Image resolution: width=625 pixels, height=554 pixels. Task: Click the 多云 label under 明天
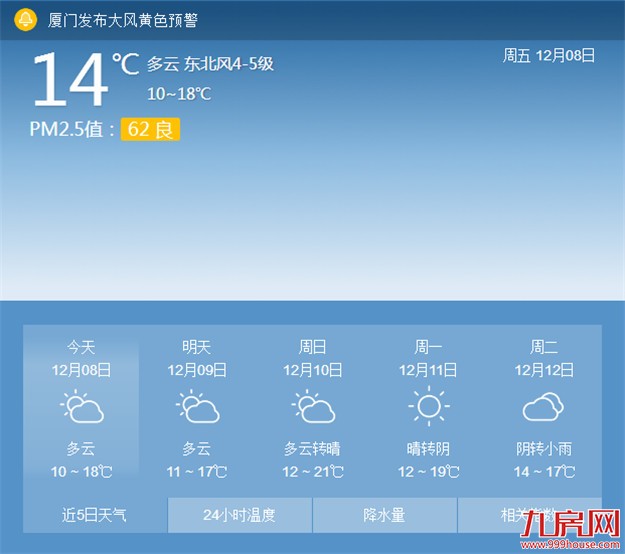[197, 449]
